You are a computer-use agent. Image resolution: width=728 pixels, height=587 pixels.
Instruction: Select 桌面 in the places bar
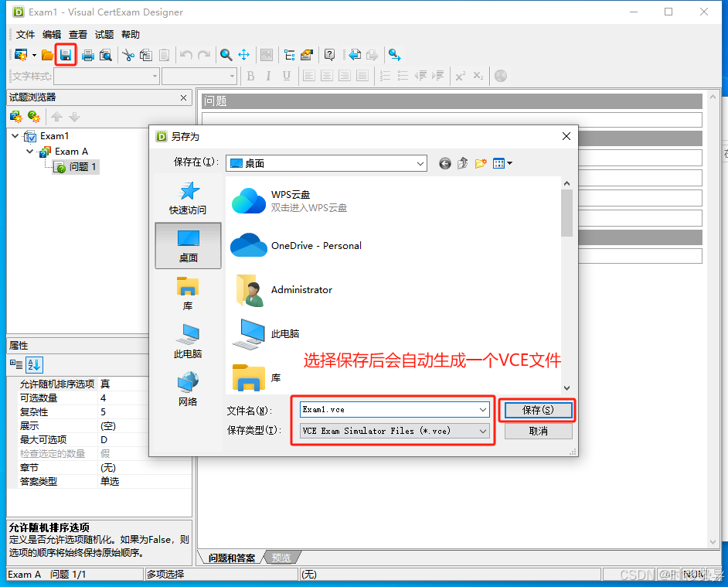[188, 246]
